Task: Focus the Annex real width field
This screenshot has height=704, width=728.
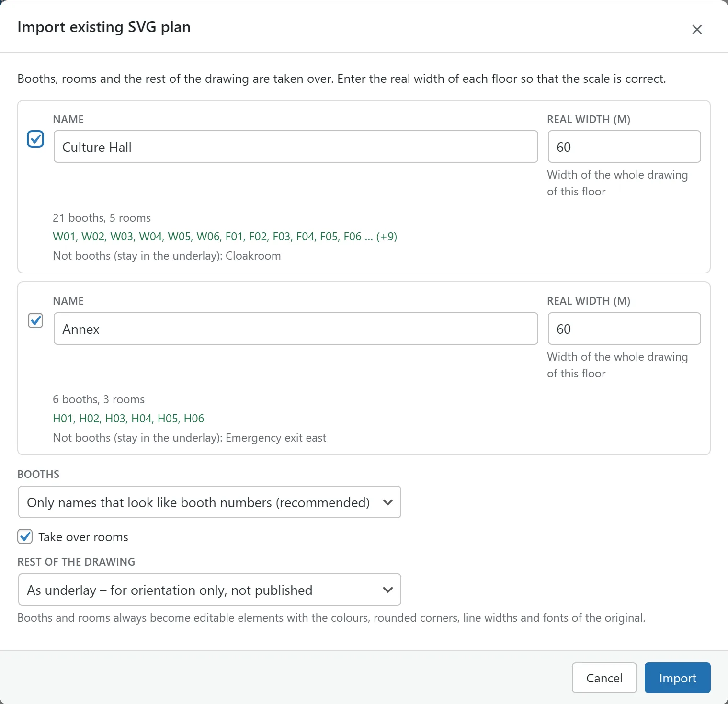Action: click(x=624, y=329)
